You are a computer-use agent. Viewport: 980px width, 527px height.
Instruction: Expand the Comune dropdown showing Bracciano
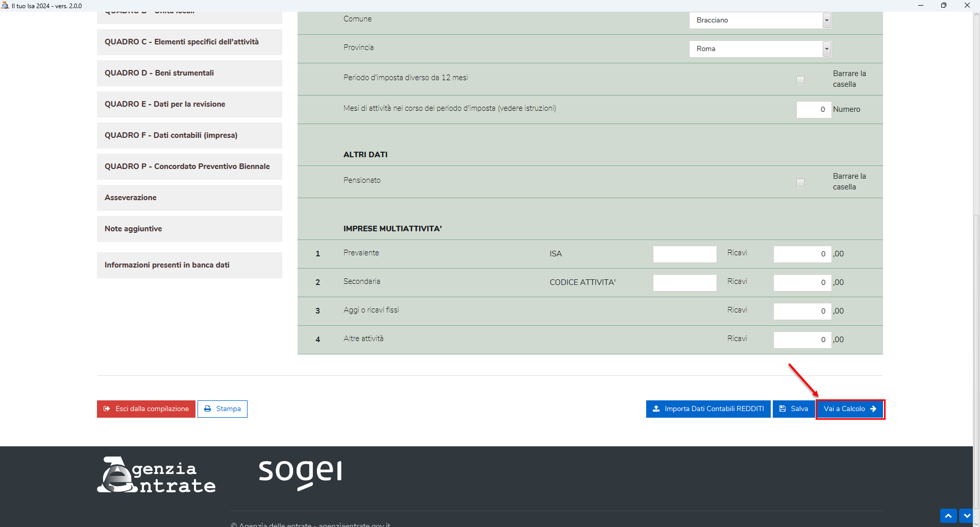(x=826, y=20)
